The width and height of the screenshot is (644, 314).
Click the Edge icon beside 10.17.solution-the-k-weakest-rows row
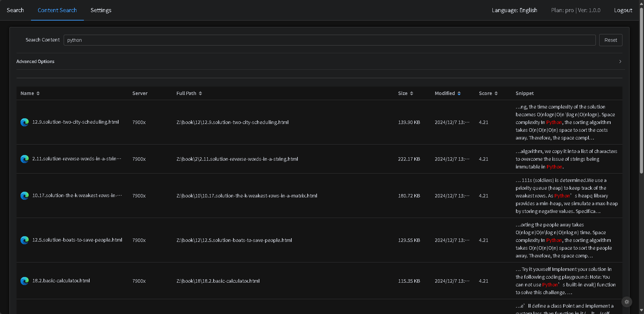coord(25,196)
